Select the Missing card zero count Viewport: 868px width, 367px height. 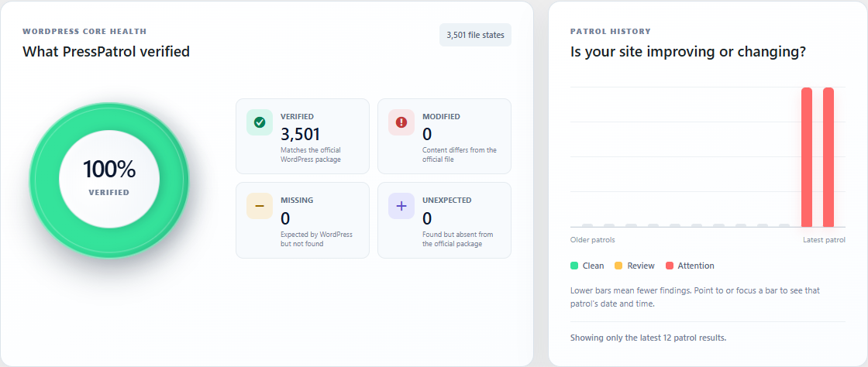coord(285,218)
